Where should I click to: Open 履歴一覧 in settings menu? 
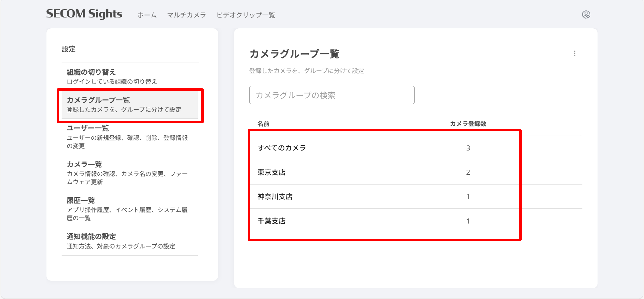(x=130, y=209)
